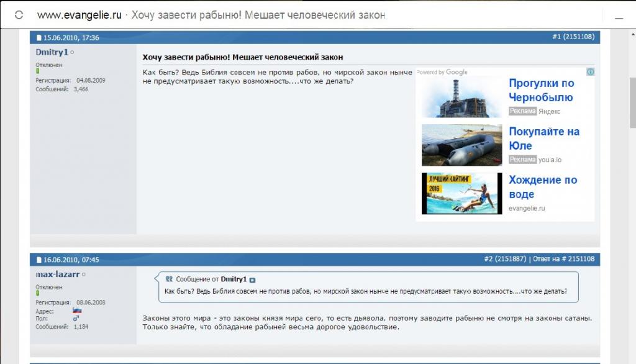Click the page scrollbar thumb

pyautogui.click(x=633, y=102)
